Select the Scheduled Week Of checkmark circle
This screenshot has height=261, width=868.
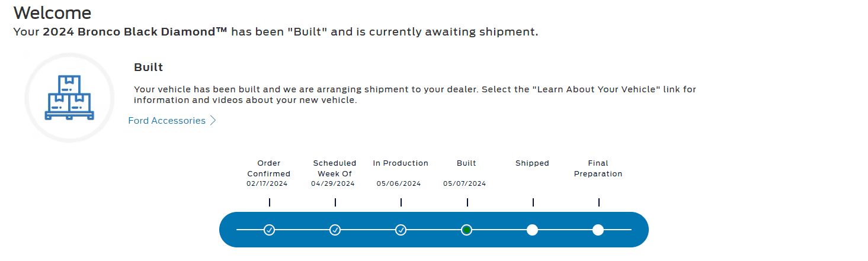point(335,230)
